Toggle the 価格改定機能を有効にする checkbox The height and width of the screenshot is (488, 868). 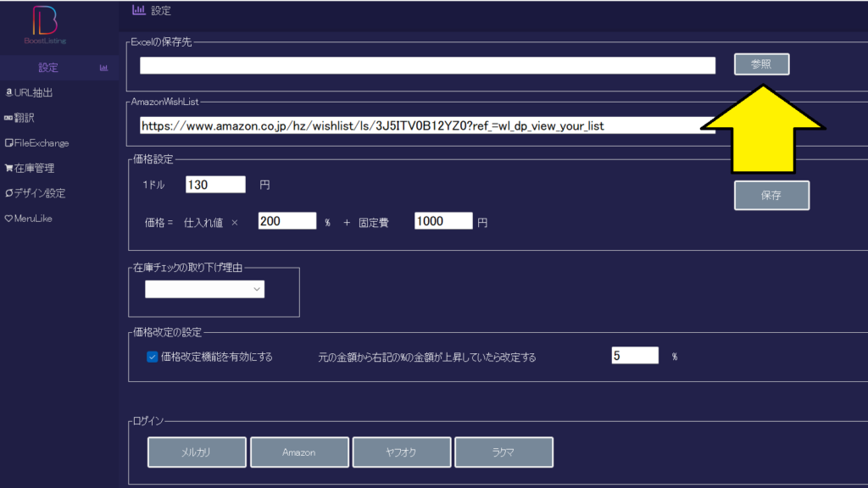pos(153,357)
